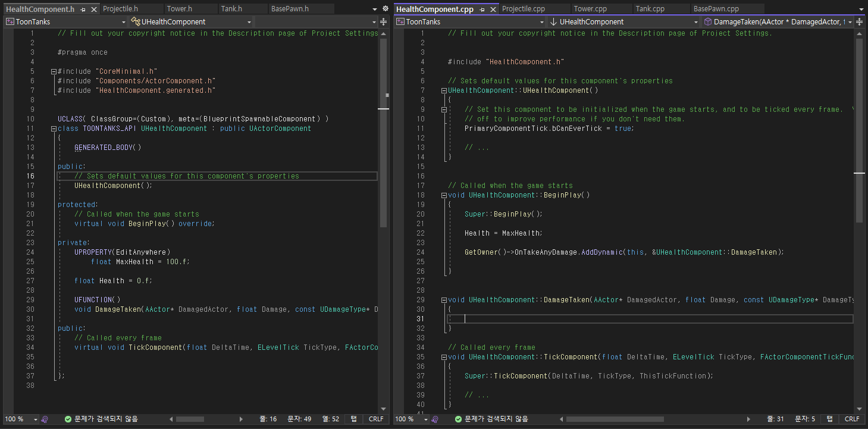Collapse BeginPlay function at line 18

tap(444, 195)
